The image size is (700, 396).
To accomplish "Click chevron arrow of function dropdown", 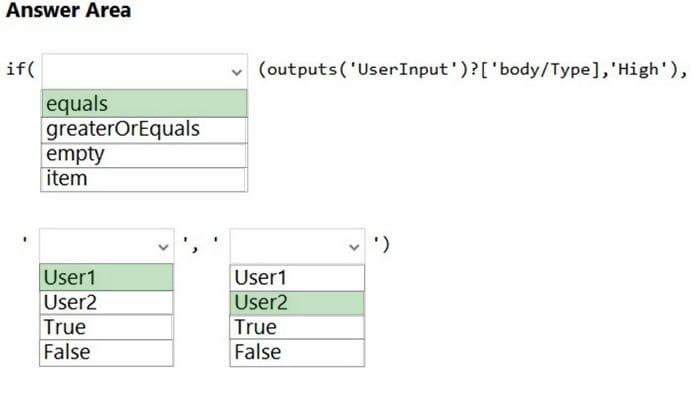I will point(237,72).
